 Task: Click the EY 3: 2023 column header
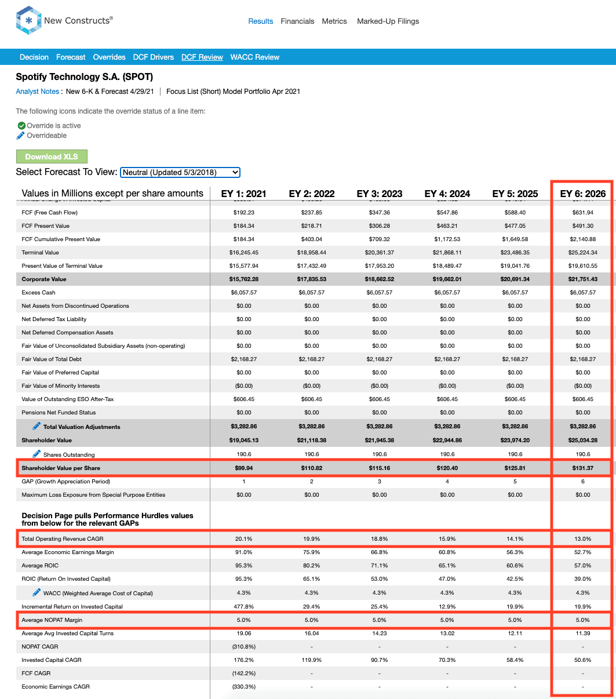380,194
